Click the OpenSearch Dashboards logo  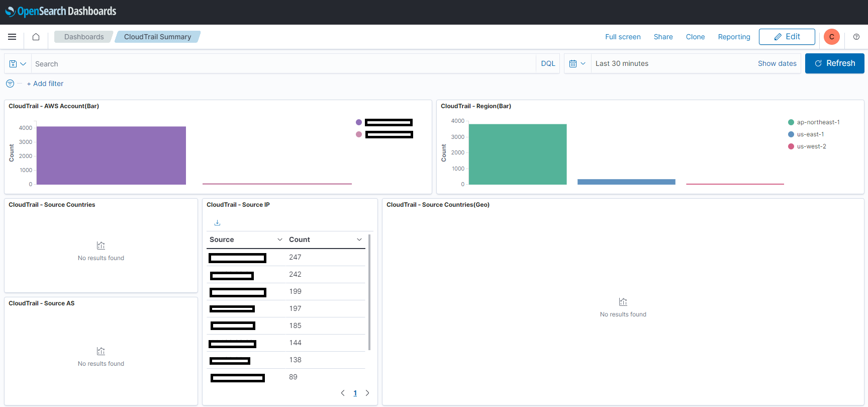[61, 11]
